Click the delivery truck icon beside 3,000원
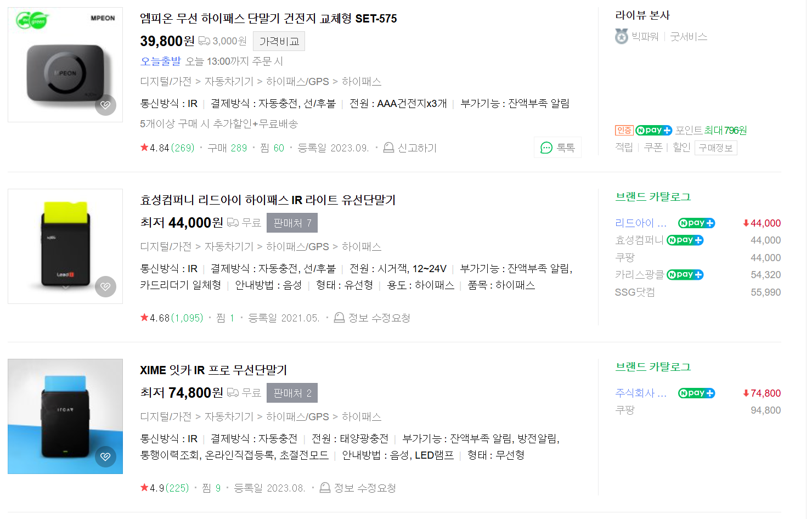Image resolution: width=812 pixels, height=519 pixels. (x=205, y=41)
